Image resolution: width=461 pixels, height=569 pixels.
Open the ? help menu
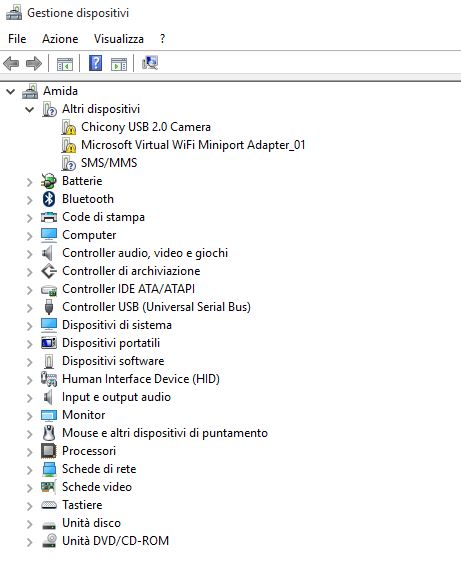162,38
